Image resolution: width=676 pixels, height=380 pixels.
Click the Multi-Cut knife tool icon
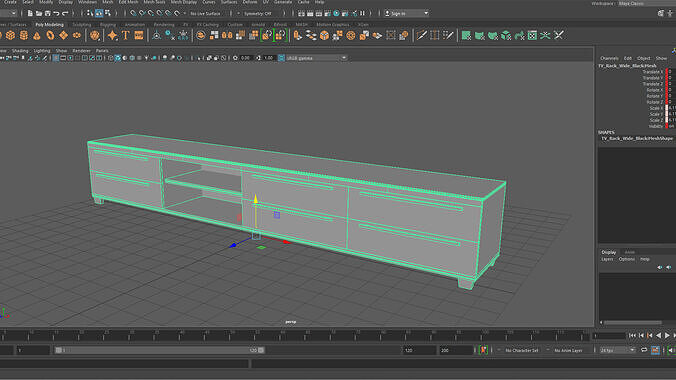click(x=421, y=35)
